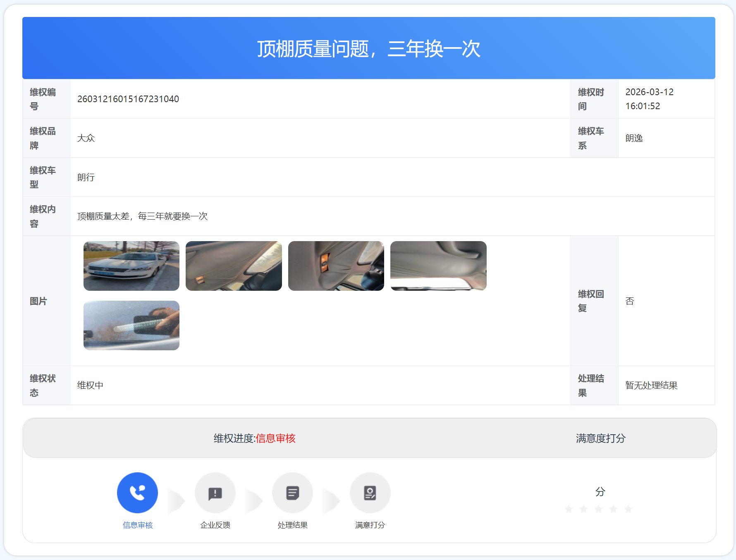This screenshot has width=736, height=560.
Task: Select the fifth satisfaction star
Action: [x=628, y=509]
